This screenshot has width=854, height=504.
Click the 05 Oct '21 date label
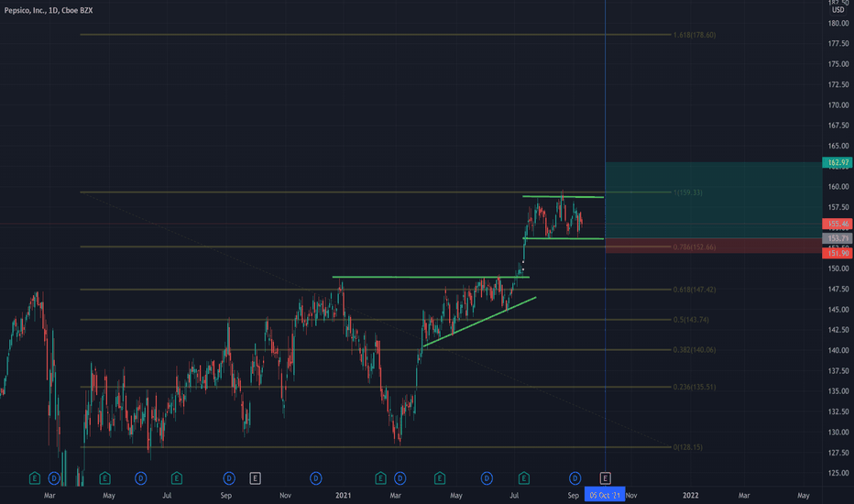click(x=605, y=495)
